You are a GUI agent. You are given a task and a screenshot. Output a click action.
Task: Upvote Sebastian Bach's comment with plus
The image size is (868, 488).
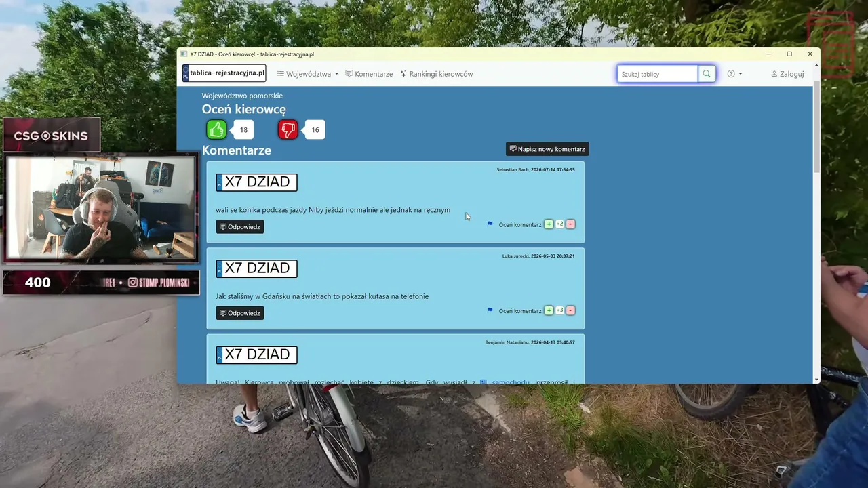coord(549,224)
